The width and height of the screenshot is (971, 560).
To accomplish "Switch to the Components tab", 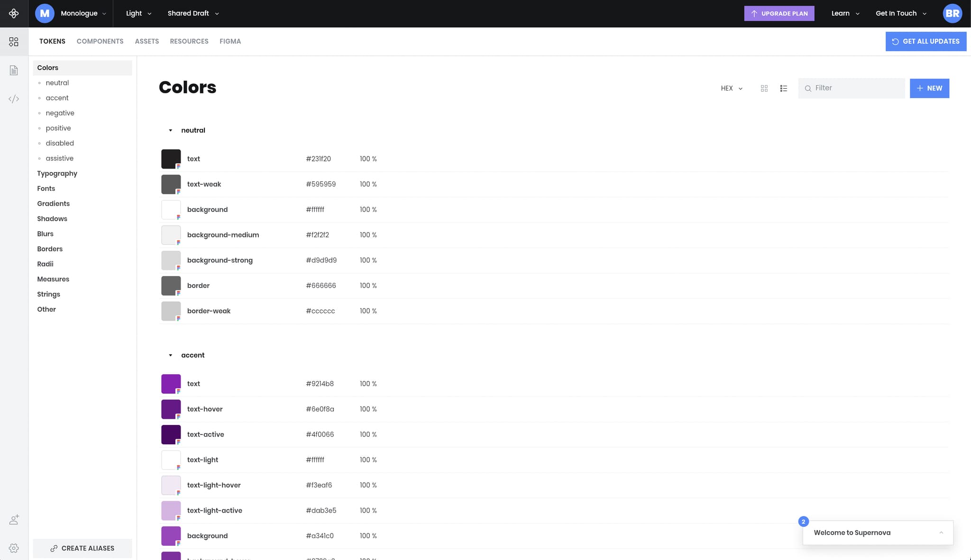I will (100, 41).
